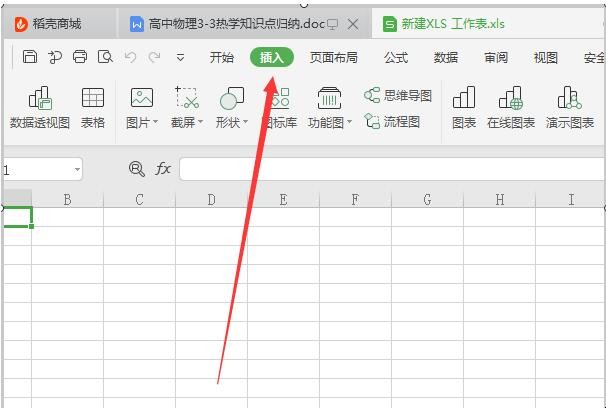606x408 pixels.
Task: Click the zoom magnifier icon beside fx
Action: click(x=137, y=169)
